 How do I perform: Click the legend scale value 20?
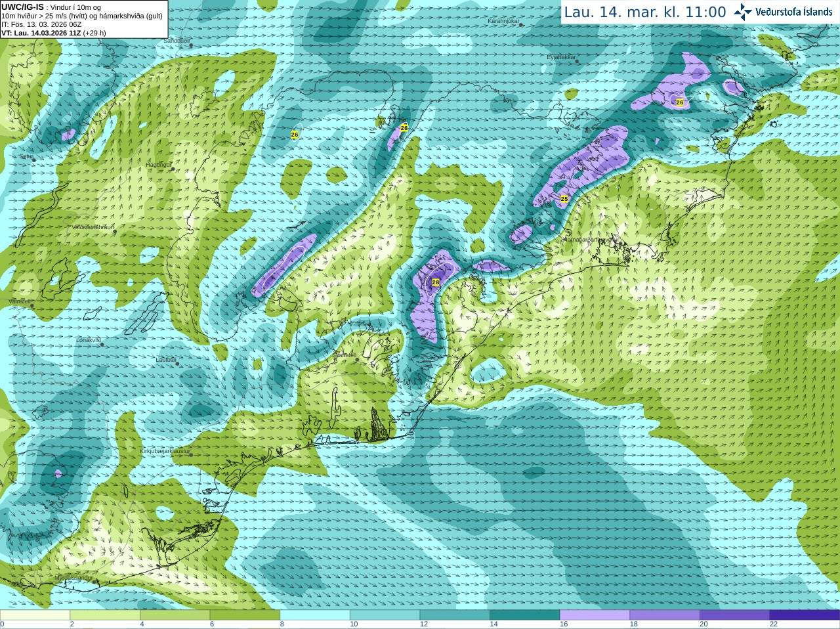point(703,624)
